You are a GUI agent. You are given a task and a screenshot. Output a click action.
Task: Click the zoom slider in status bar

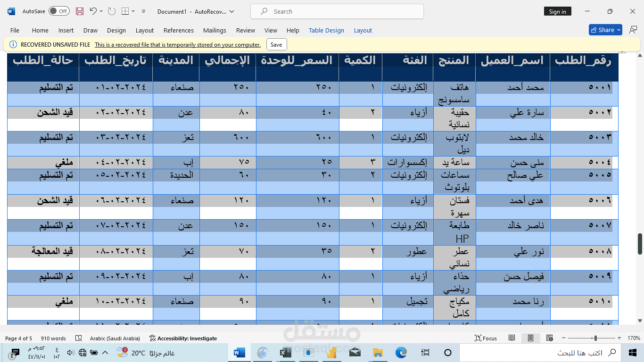(595, 338)
